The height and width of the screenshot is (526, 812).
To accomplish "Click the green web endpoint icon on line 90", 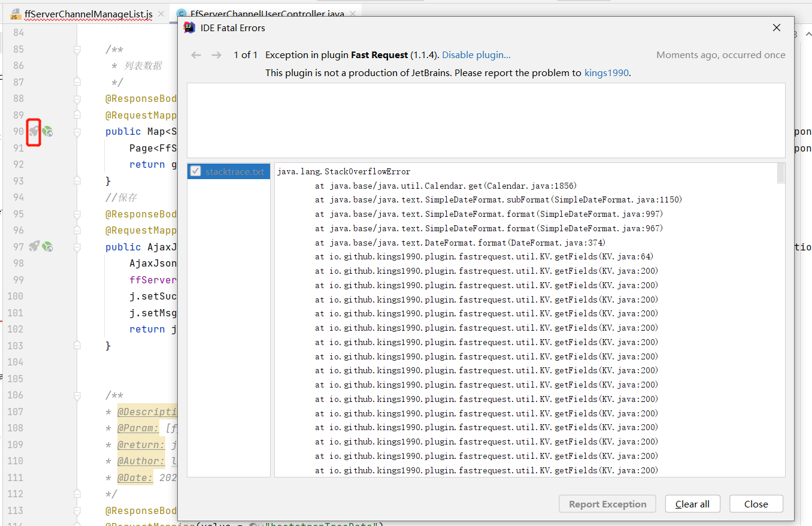I will point(47,131).
